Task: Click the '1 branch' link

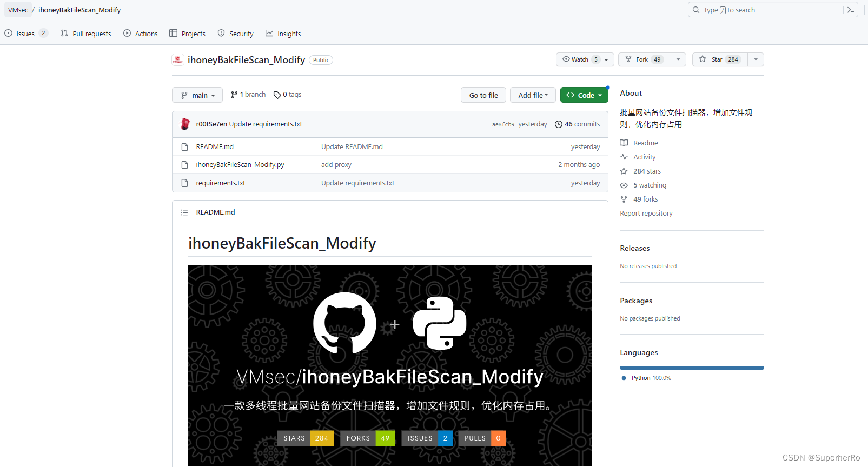Action: [x=248, y=95]
